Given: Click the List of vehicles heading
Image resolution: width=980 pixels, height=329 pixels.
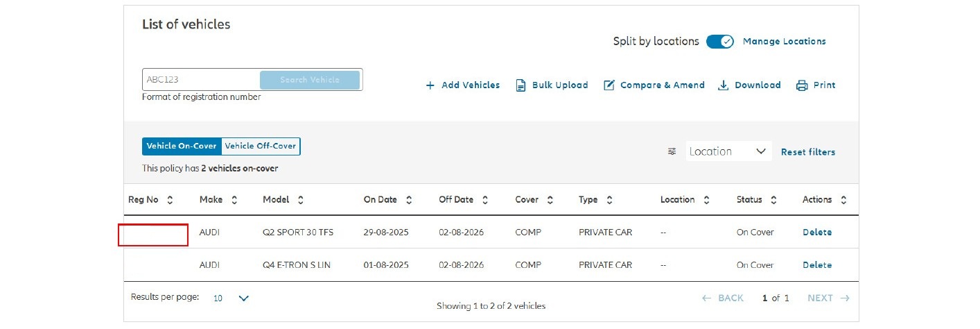Looking at the screenshot, I should [x=186, y=24].
